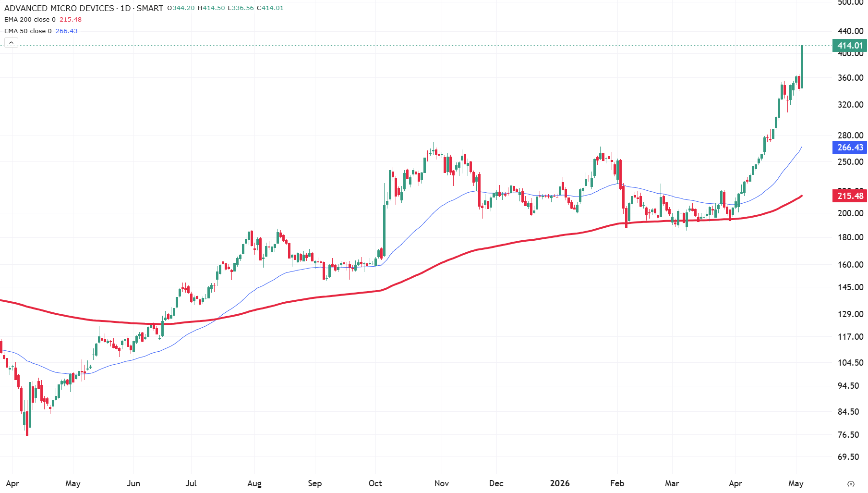The width and height of the screenshot is (868, 493).
Task: Click the green 414.01 last price label
Action: (850, 46)
